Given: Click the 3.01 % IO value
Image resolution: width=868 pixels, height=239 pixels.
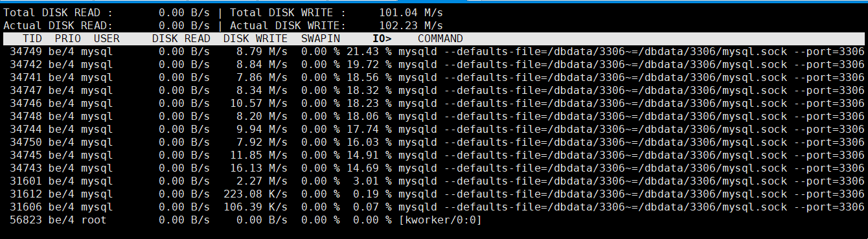Looking at the screenshot, I should pos(372,181).
